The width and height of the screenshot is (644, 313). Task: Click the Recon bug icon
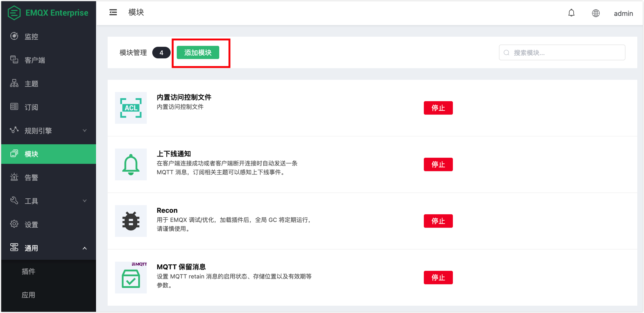(x=131, y=221)
